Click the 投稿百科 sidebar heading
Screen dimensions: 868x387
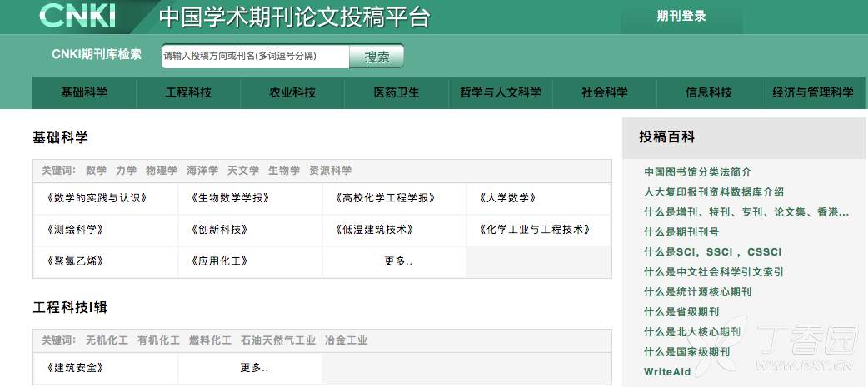tap(666, 137)
